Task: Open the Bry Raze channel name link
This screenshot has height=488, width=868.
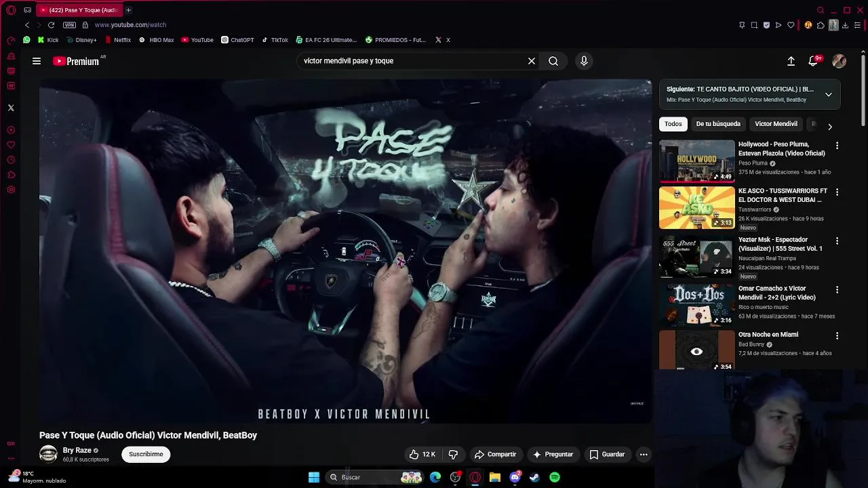Action: click(77, 450)
